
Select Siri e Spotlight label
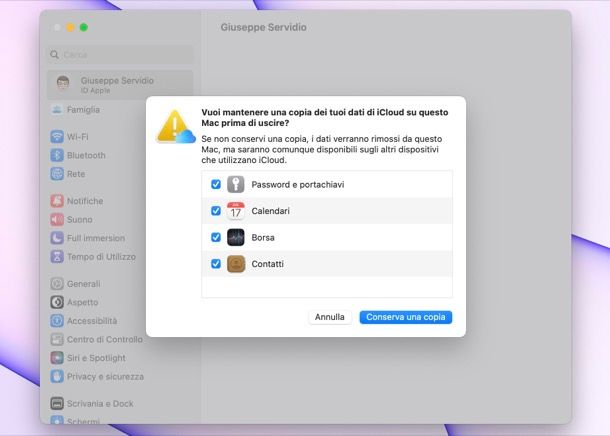(x=96, y=358)
